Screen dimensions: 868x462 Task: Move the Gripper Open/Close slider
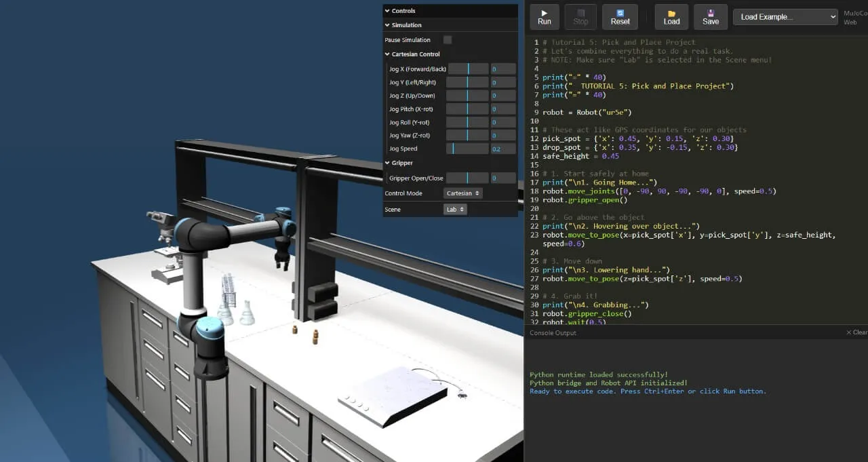[x=467, y=178]
